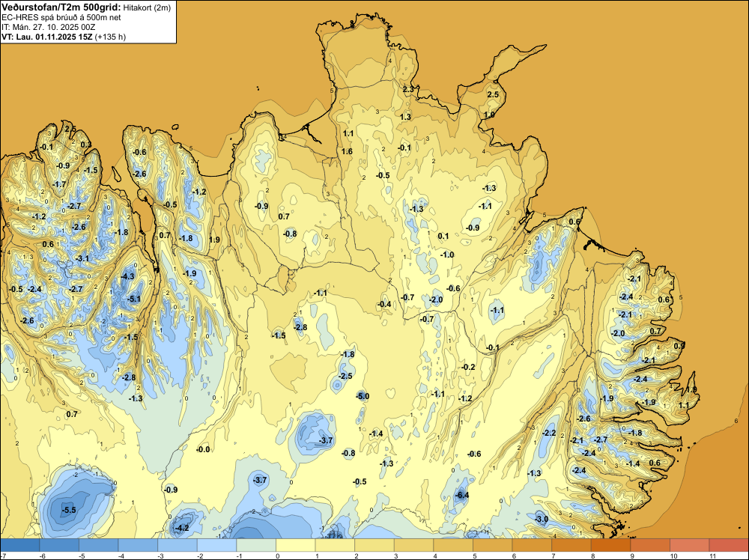Image resolution: width=749 pixels, height=560 pixels.
Task: Click the '-0.2' temperature value
Action: pyautogui.click(x=468, y=367)
